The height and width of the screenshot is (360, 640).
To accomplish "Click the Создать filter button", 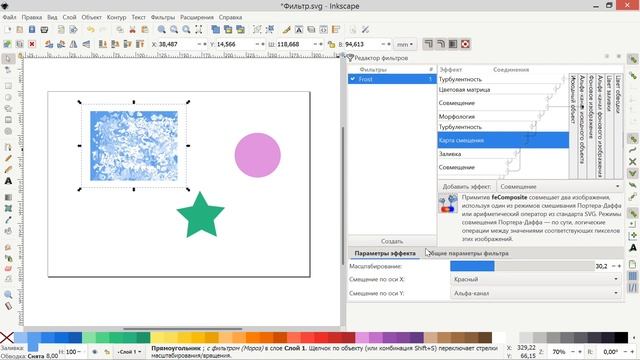I will click(392, 241).
